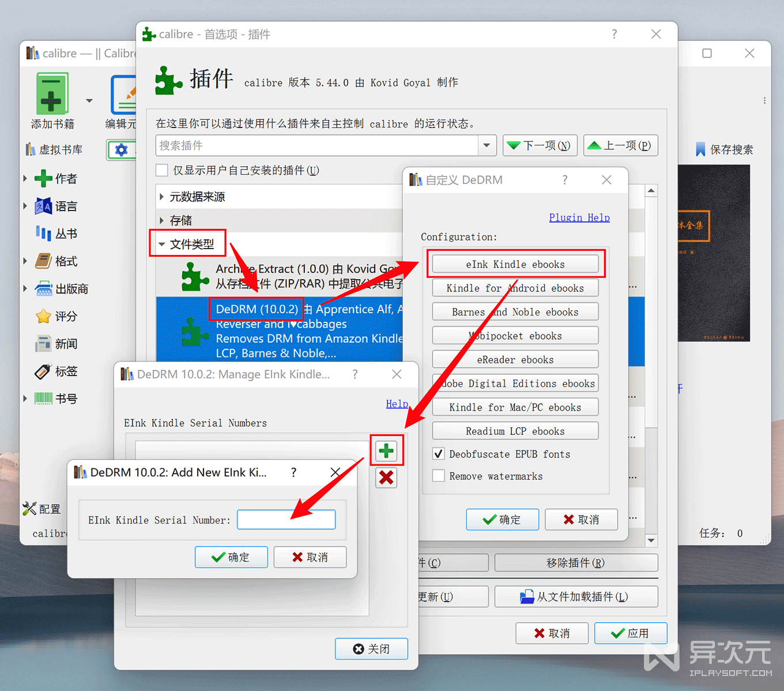Open Readium LCP ebooks configuration

coord(515,431)
